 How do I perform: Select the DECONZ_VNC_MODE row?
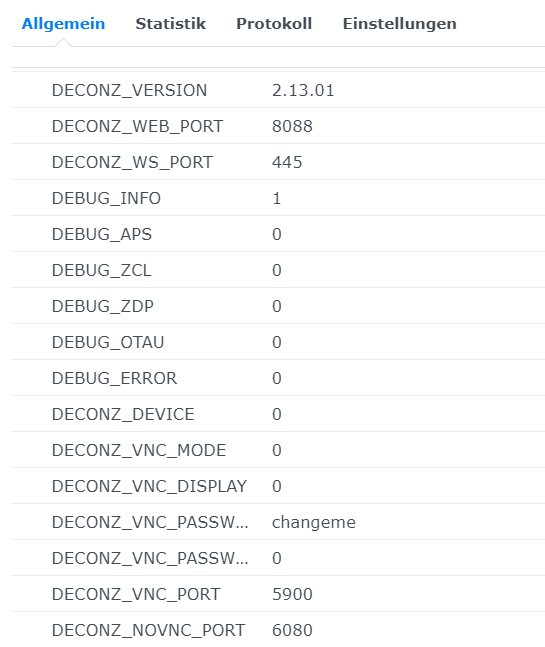click(278, 450)
